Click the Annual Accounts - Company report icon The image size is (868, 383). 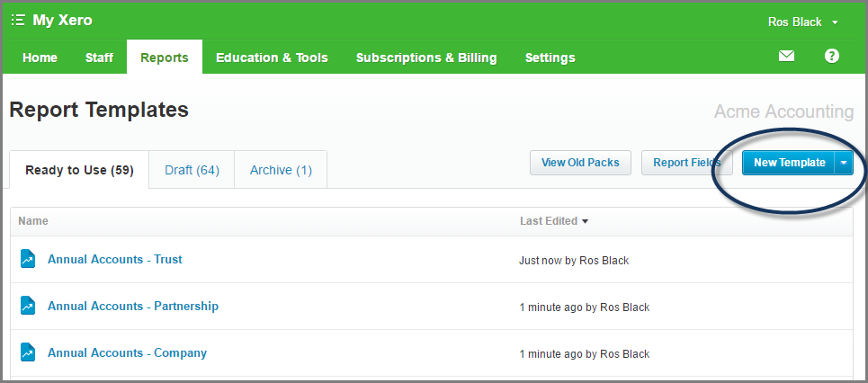click(28, 352)
